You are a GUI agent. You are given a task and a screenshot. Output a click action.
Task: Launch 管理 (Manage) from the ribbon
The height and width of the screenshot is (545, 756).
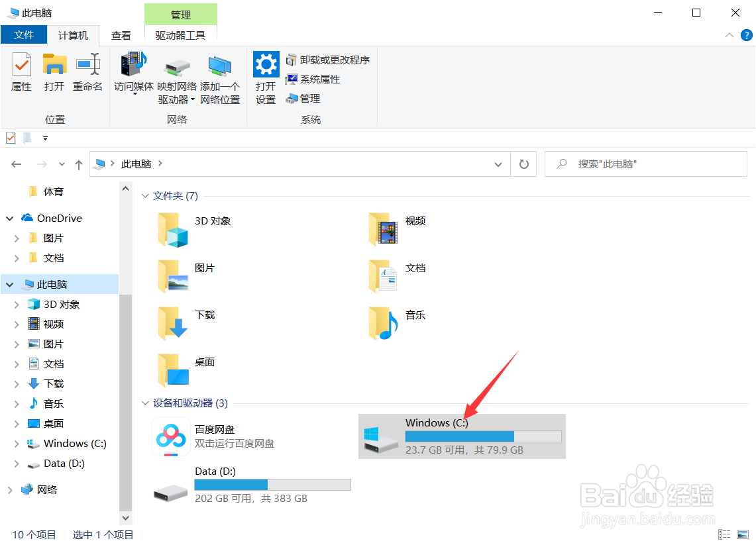302,98
